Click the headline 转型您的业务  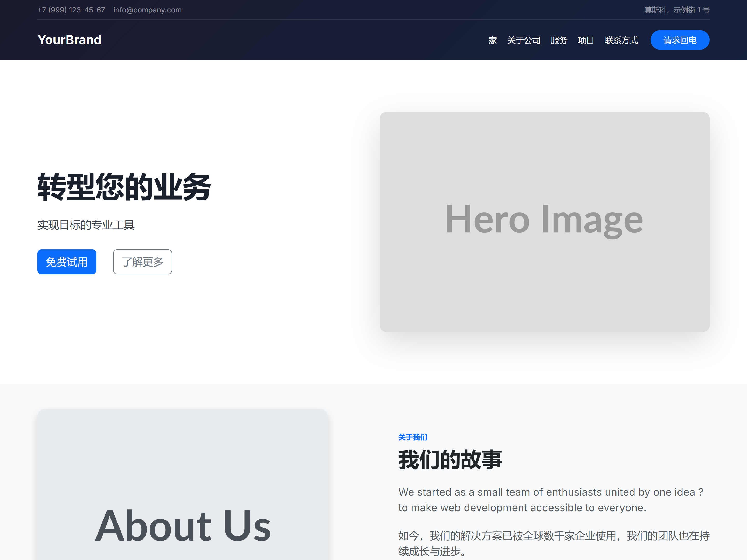point(124,187)
